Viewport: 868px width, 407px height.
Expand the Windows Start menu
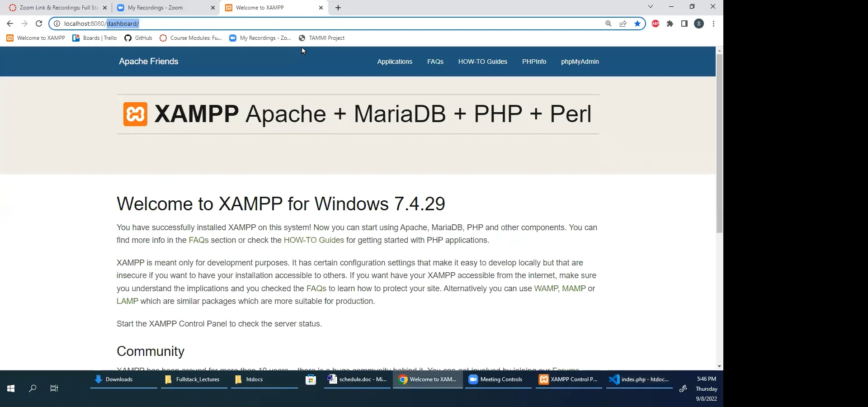[10, 388]
